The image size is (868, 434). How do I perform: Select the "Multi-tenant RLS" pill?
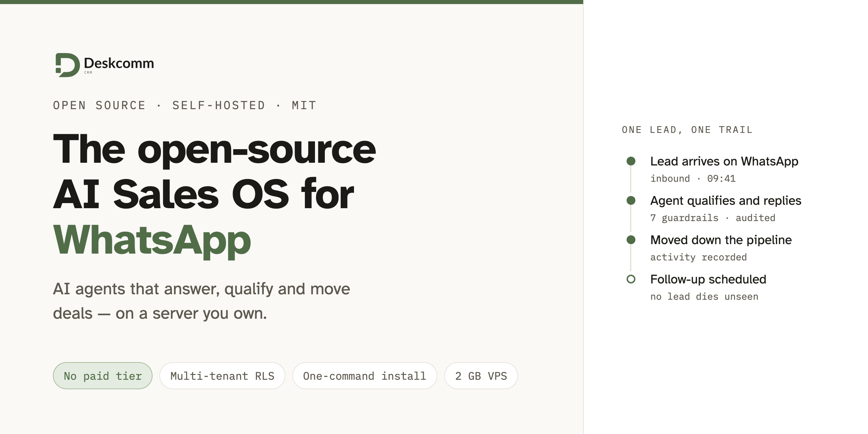click(222, 376)
